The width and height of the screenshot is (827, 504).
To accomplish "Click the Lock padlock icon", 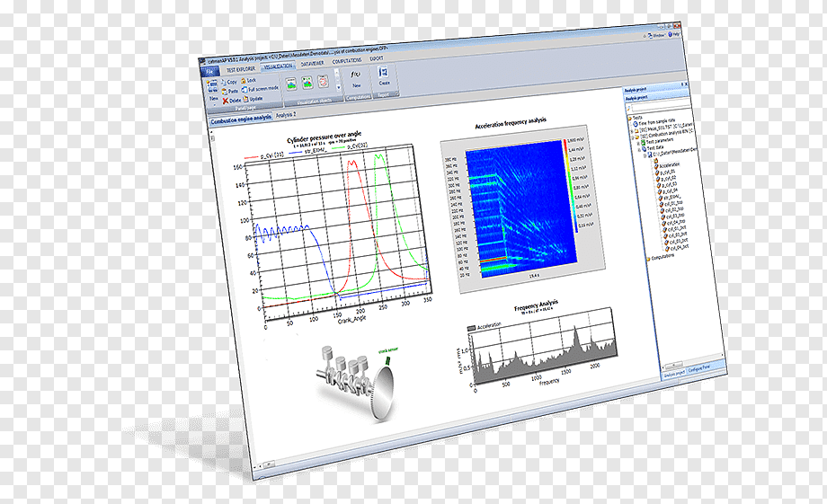I will (x=243, y=81).
